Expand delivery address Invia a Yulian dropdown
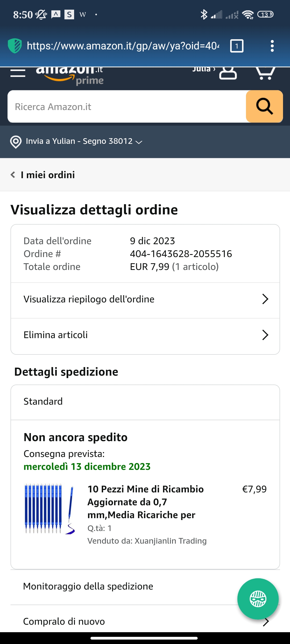The image size is (290, 644). pos(84,141)
